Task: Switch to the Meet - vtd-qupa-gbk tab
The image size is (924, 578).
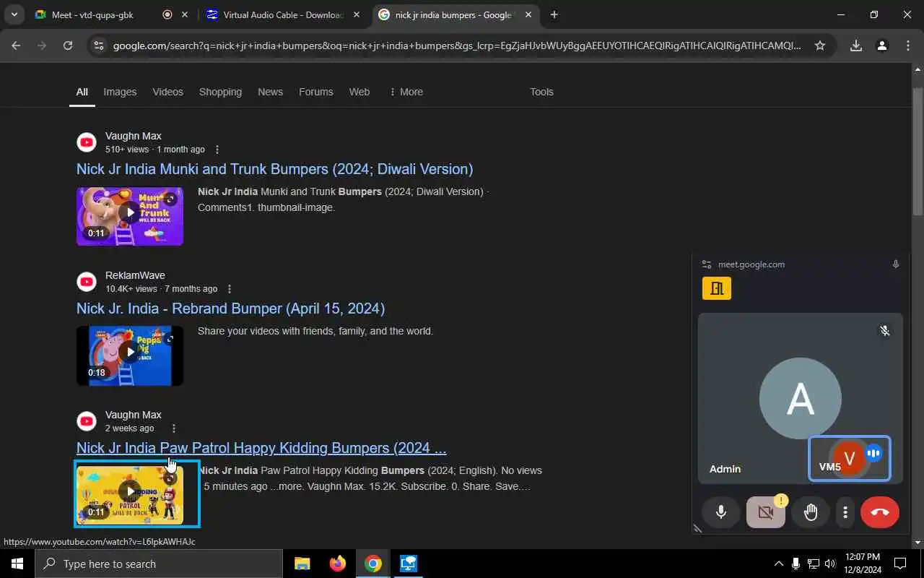Action: [102, 14]
